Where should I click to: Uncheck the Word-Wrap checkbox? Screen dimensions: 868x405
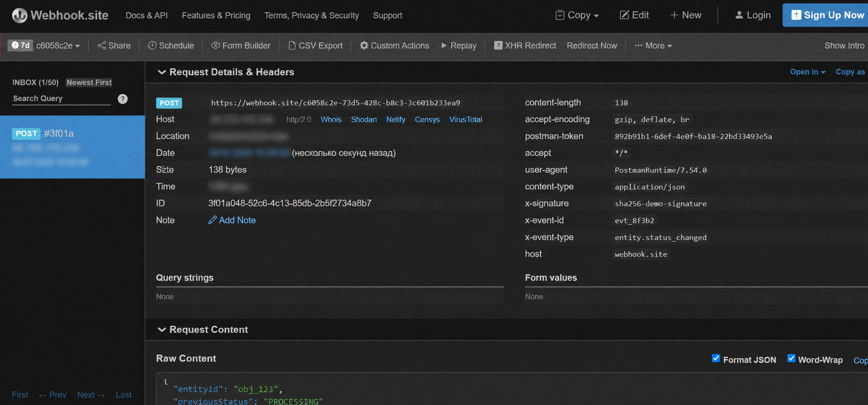pyautogui.click(x=791, y=358)
